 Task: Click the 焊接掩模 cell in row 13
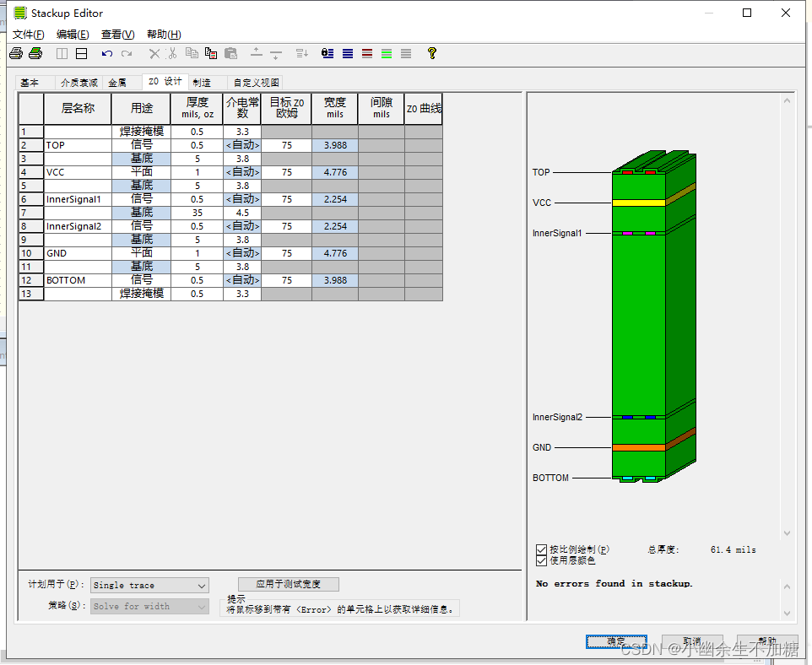tap(141, 294)
